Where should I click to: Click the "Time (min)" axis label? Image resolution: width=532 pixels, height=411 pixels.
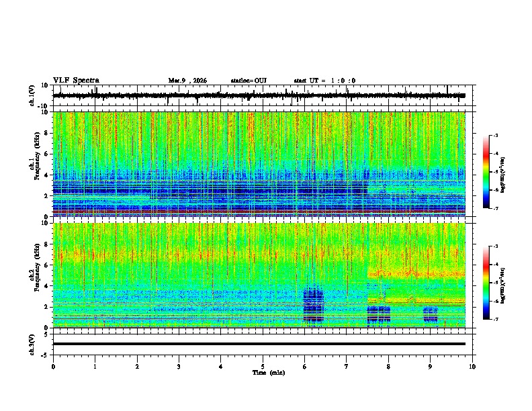[269, 373]
